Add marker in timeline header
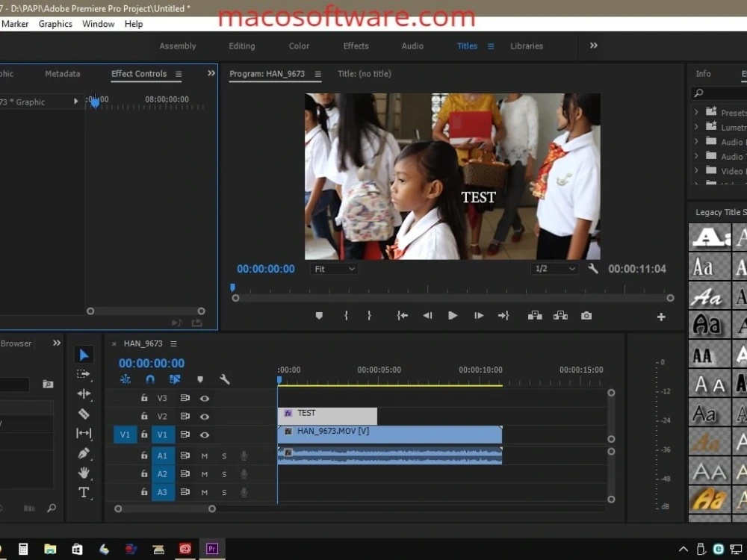This screenshot has height=560, width=747. [200, 379]
